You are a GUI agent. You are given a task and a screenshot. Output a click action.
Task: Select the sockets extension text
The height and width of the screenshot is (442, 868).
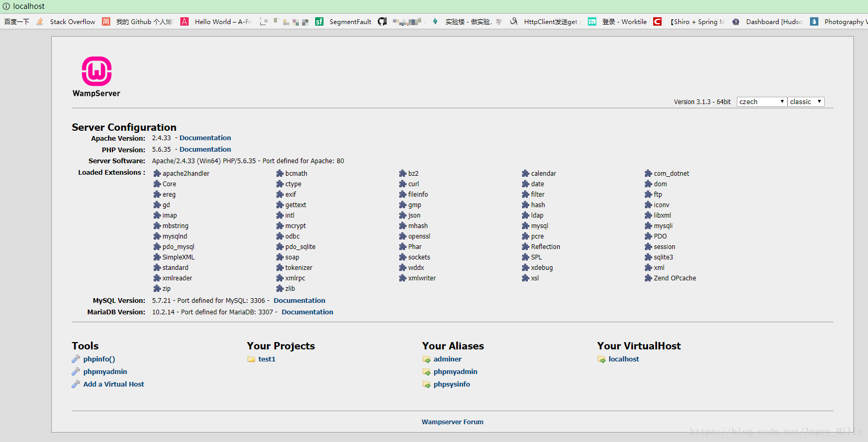click(419, 257)
